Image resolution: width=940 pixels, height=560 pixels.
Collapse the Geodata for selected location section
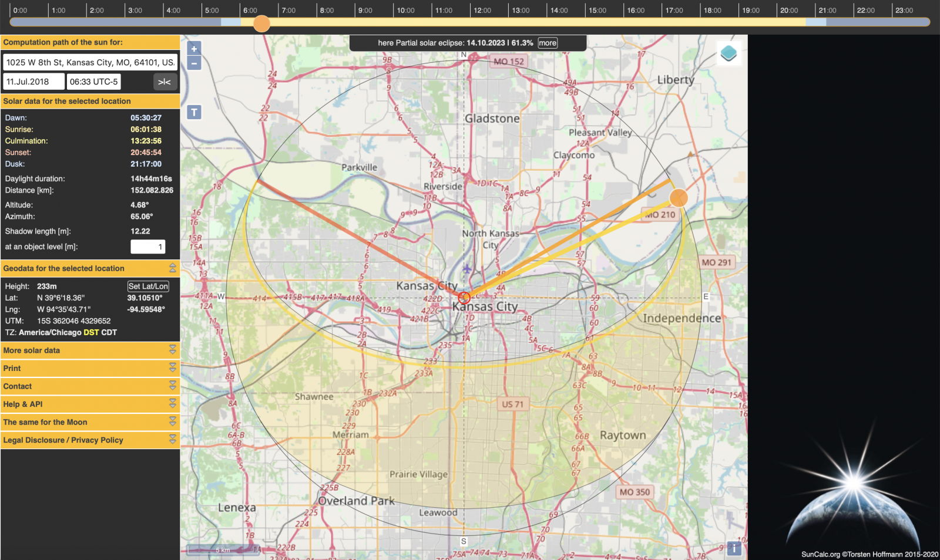click(173, 268)
